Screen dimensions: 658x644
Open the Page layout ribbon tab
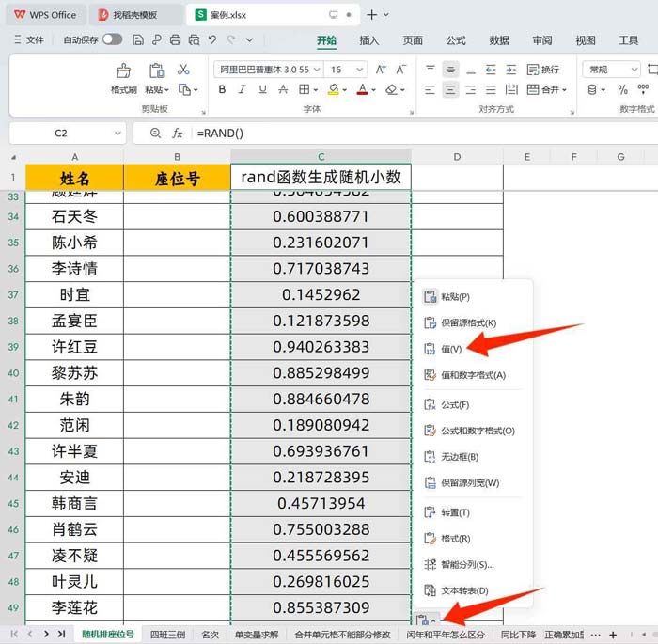413,40
